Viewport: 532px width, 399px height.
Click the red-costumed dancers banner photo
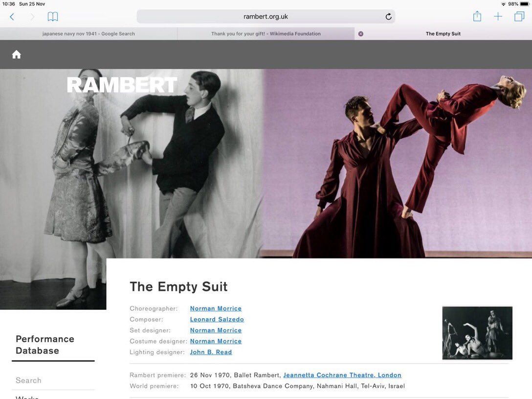click(x=398, y=163)
